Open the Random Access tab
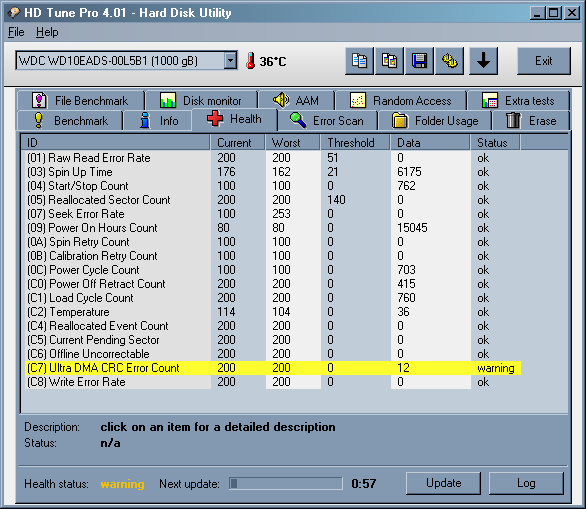Viewport: 586px width, 509px height. tap(401, 101)
